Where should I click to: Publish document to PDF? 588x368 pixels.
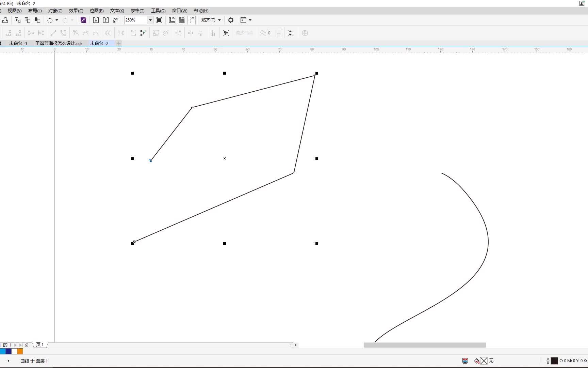point(116,20)
